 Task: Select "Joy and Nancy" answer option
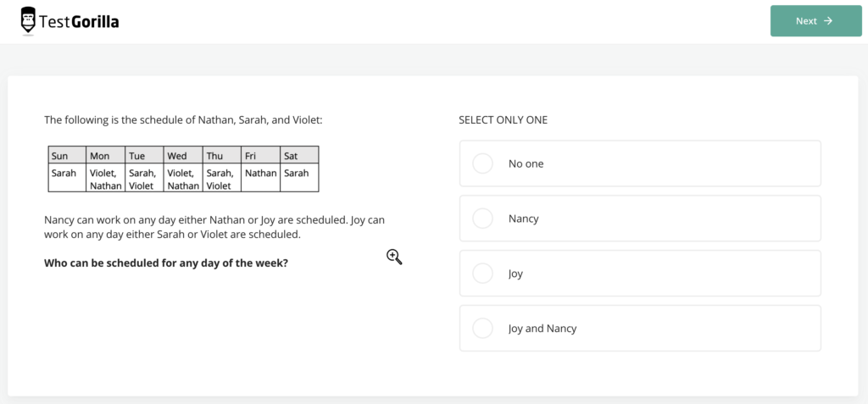click(x=482, y=329)
